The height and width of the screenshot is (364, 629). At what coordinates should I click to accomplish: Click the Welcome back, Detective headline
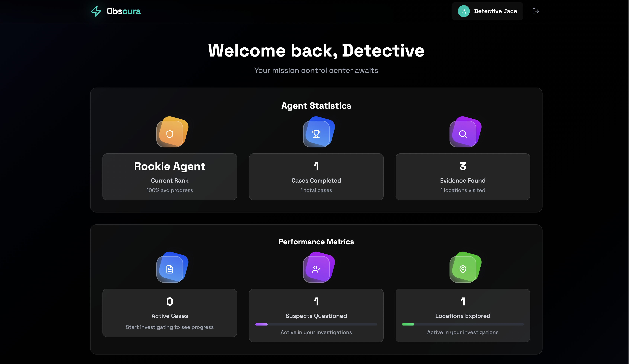[316, 51]
